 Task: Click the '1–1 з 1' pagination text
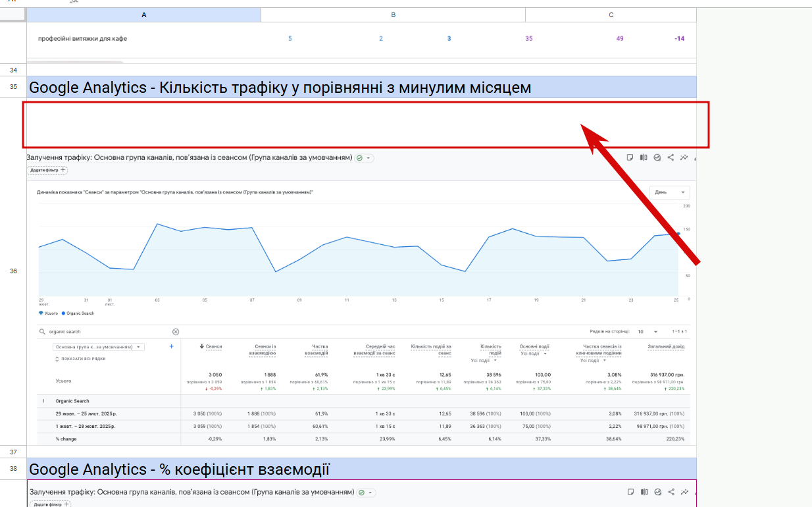click(x=680, y=332)
